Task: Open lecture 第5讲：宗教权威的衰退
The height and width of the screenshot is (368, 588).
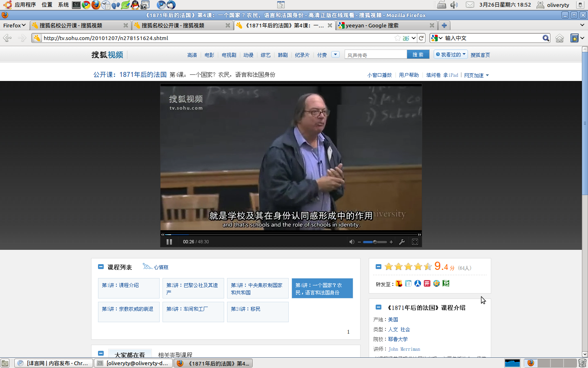Action: (x=129, y=312)
